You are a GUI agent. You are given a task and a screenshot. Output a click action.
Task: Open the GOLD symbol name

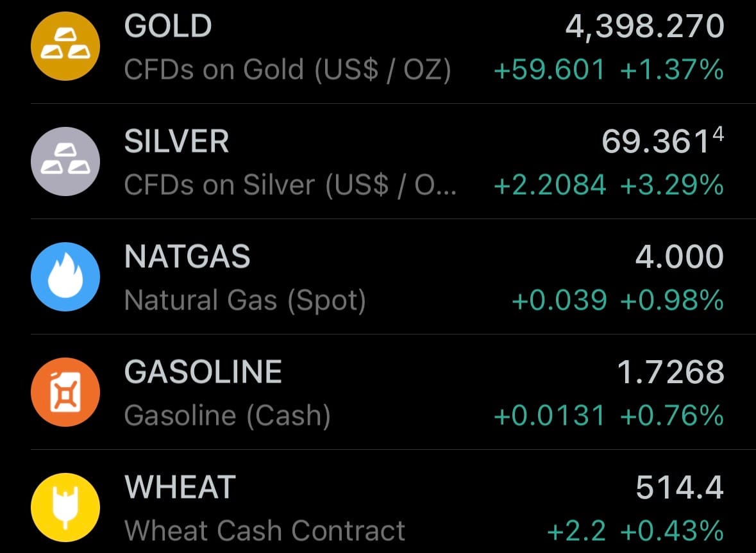168,26
